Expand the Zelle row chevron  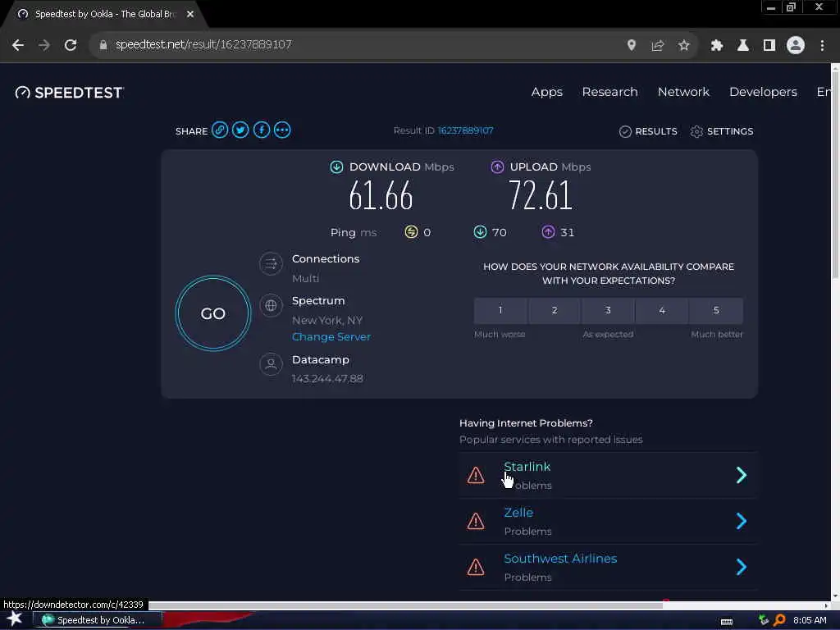tap(742, 521)
